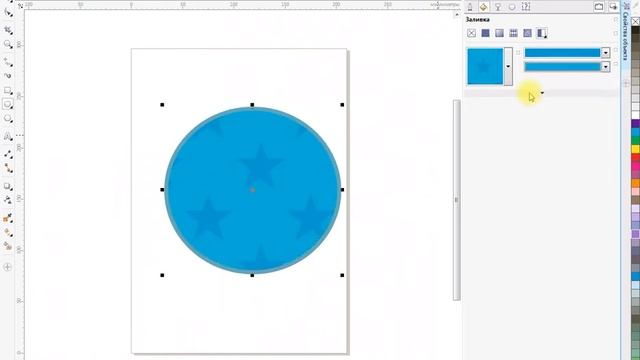Select the Artistic Media tool
This screenshot has height=360, width=640.
point(8,76)
